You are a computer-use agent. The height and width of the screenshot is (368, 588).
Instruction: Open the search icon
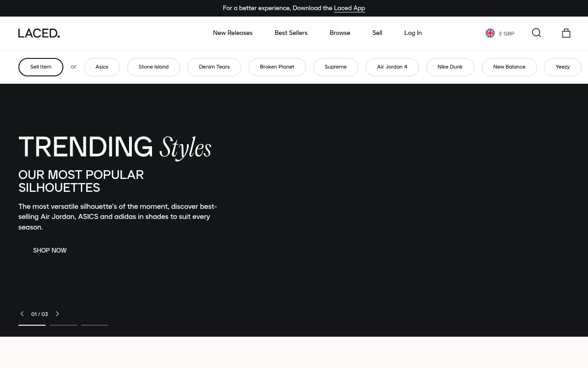537,33
